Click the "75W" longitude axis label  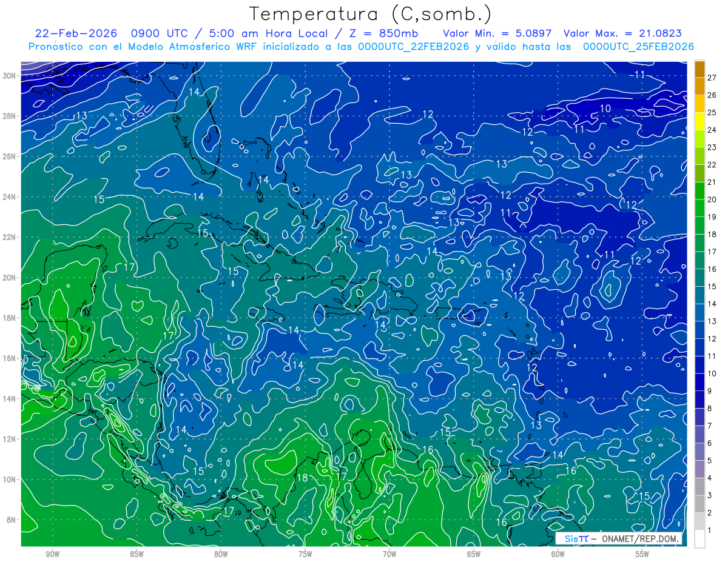(305, 554)
